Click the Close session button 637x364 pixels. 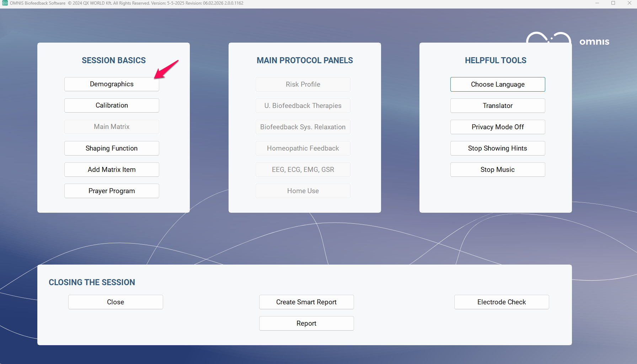tap(116, 302)
